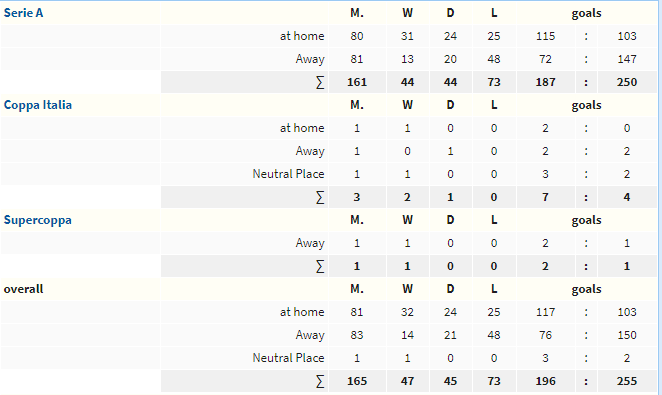Click the overall section heading

tap(24, 289)
